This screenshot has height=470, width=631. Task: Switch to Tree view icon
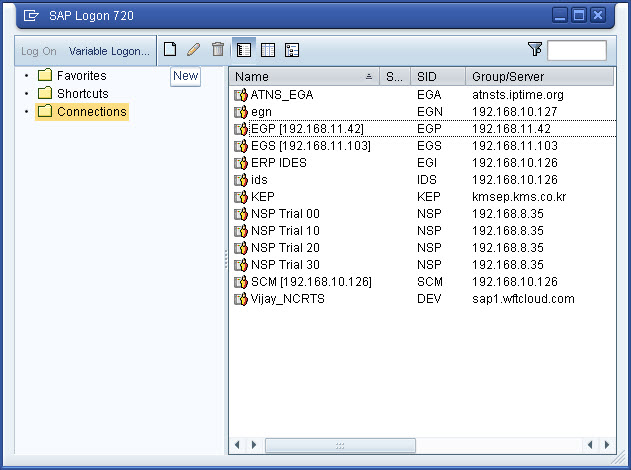pyautogui.click(x=292, y=50)
